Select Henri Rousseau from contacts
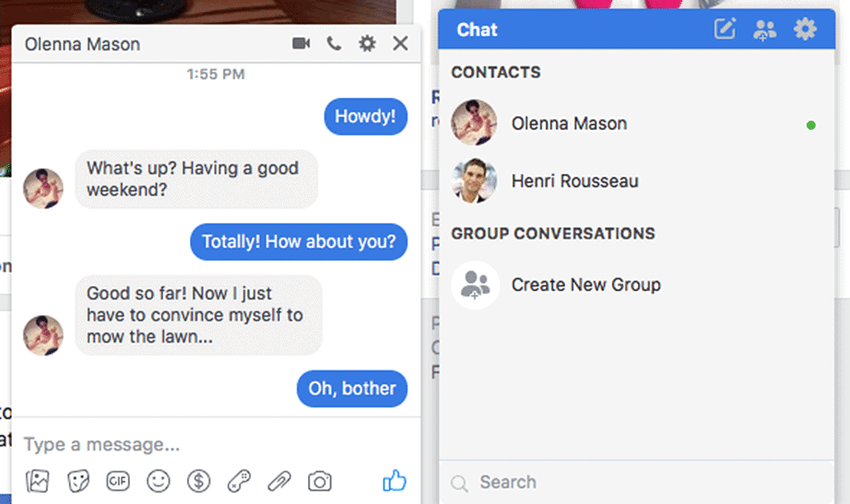Screen dimensions: 850x504 click(574, 181)
